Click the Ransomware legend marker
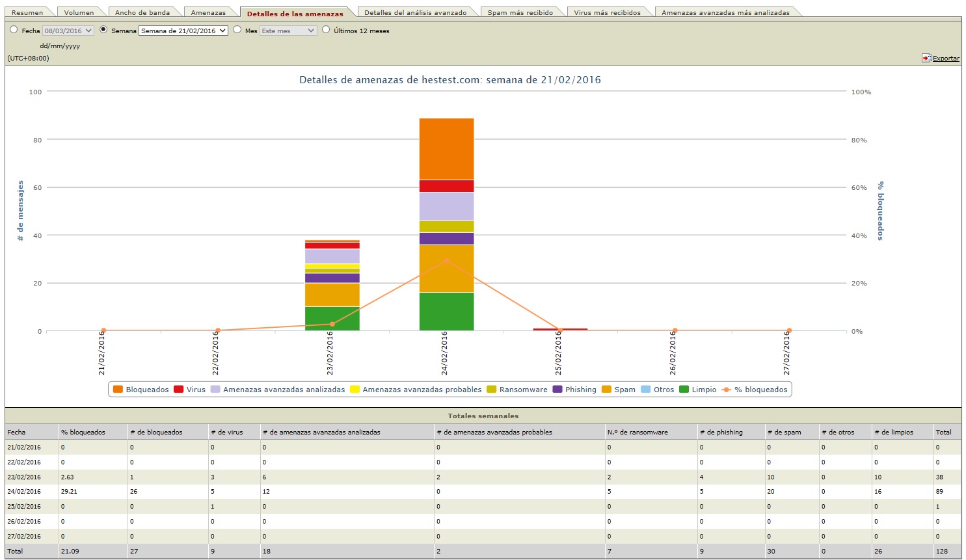Viewport: 966px width, 560px height. point(491,390)
